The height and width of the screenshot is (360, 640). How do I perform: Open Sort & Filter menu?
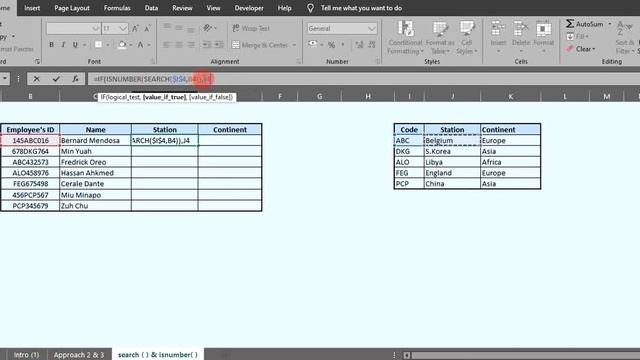tap(625, 38)
